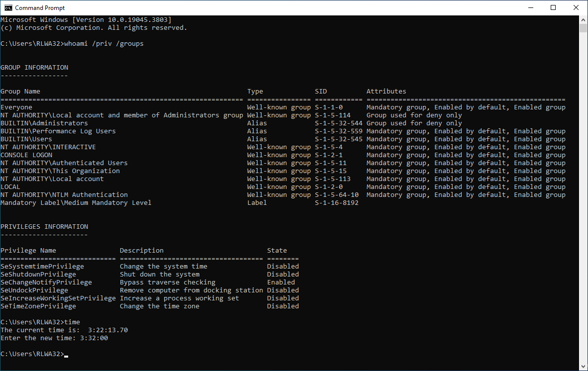This screenshot has width=588, height=371.
Task: Click the Close button on the console window
Action: click(576, 7)
